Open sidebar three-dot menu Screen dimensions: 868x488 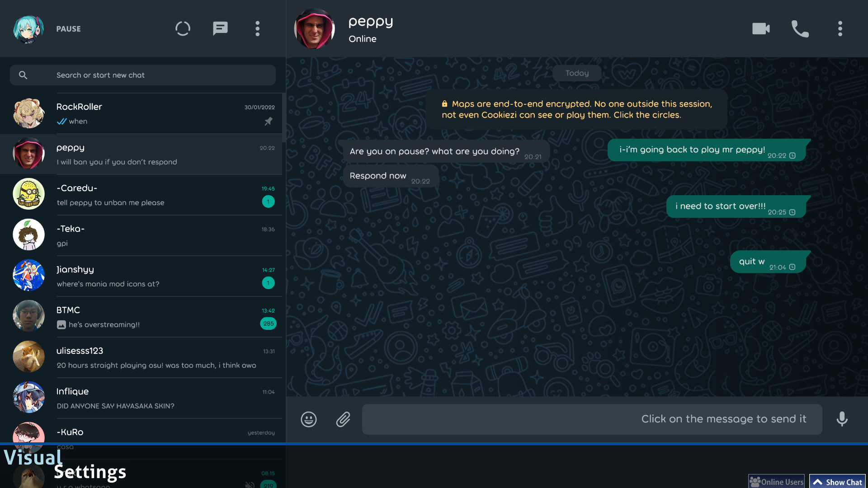click(257, 28)
